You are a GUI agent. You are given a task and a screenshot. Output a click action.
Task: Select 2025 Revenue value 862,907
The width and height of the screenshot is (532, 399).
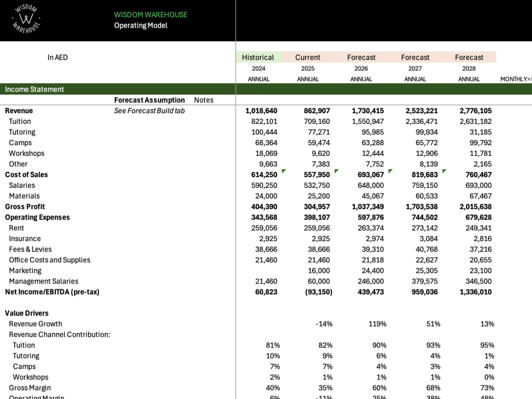[317, 111]
